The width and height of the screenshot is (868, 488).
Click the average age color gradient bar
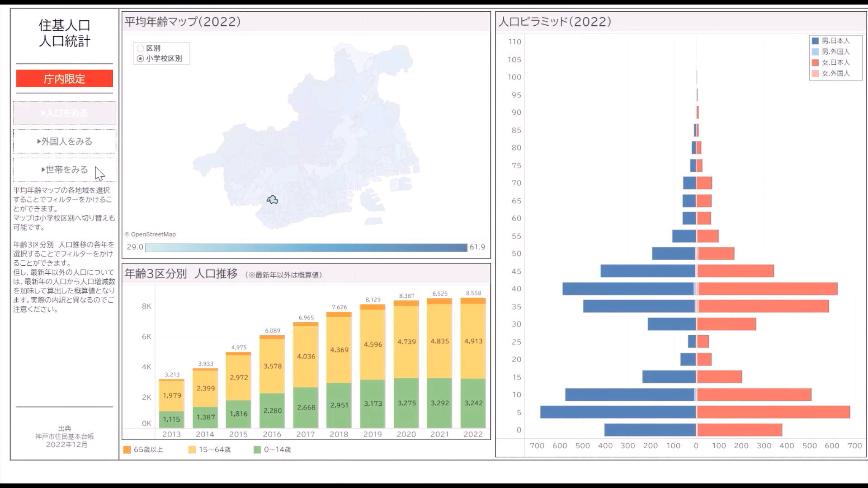click(306, 248)
